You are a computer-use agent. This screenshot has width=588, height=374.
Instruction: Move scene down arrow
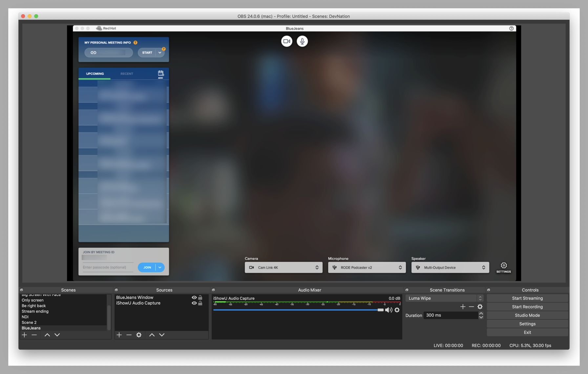57,335
